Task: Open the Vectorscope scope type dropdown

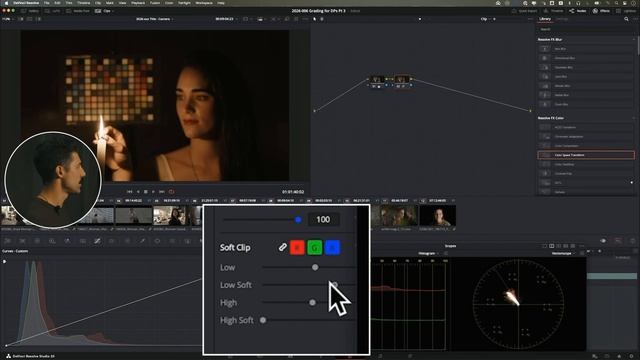Action: coord(563,253)
